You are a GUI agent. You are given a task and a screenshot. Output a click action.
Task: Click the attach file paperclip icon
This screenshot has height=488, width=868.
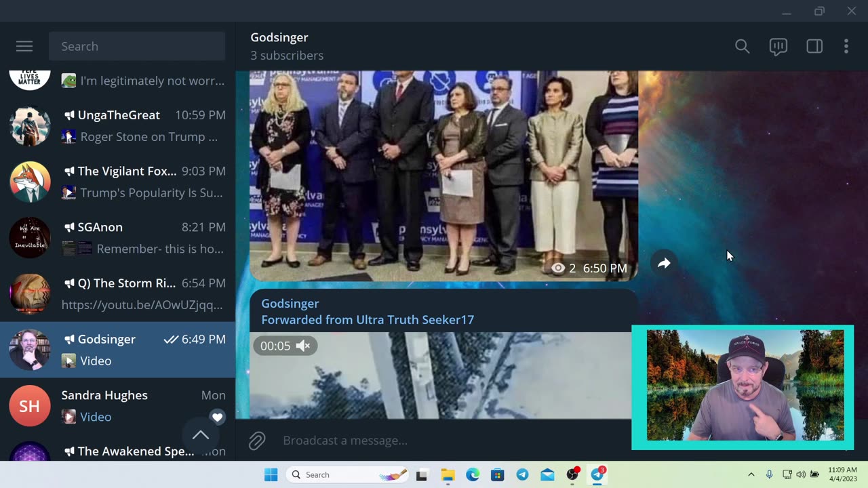click(256, 441)
